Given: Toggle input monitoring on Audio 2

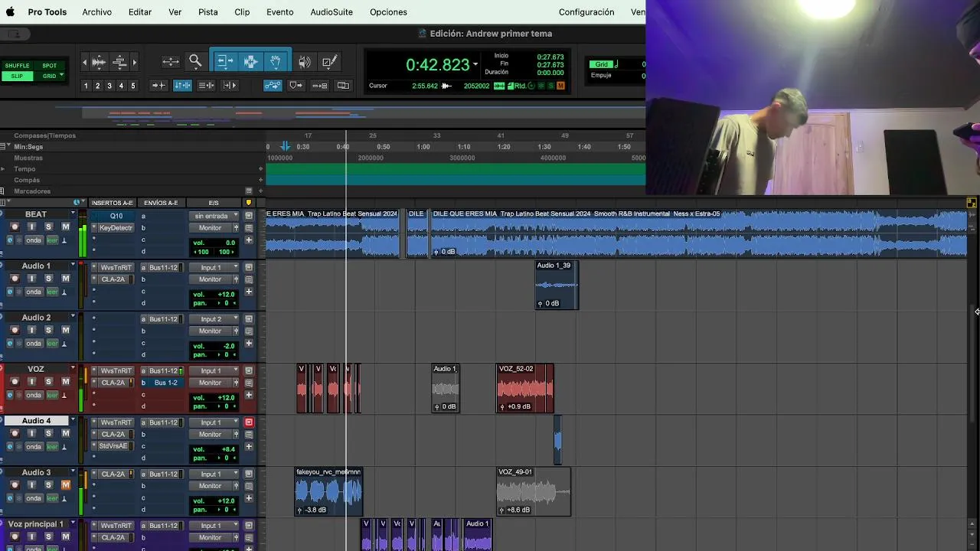Looking at the screenshot, I should click(32, 331).
